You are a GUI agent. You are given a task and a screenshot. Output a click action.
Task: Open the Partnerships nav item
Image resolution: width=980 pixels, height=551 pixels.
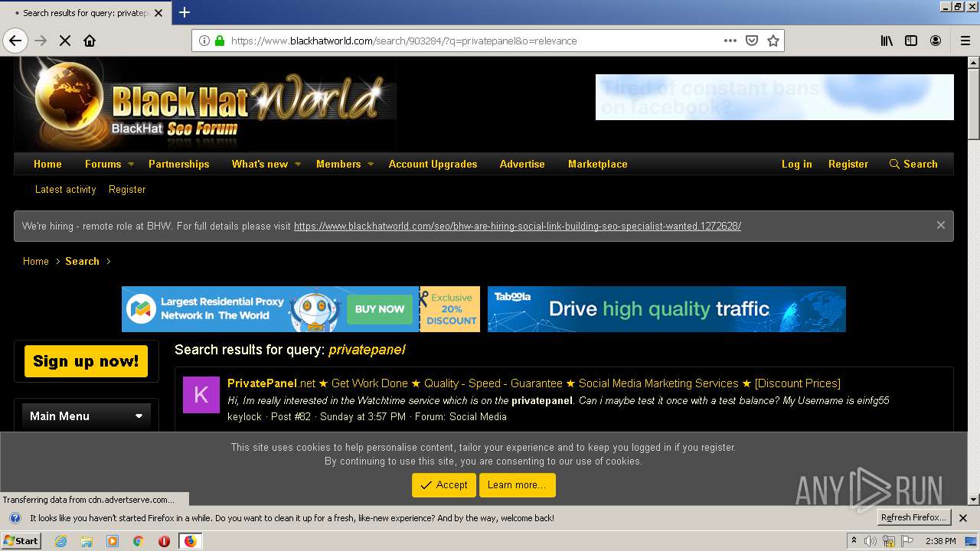[178, 164]
